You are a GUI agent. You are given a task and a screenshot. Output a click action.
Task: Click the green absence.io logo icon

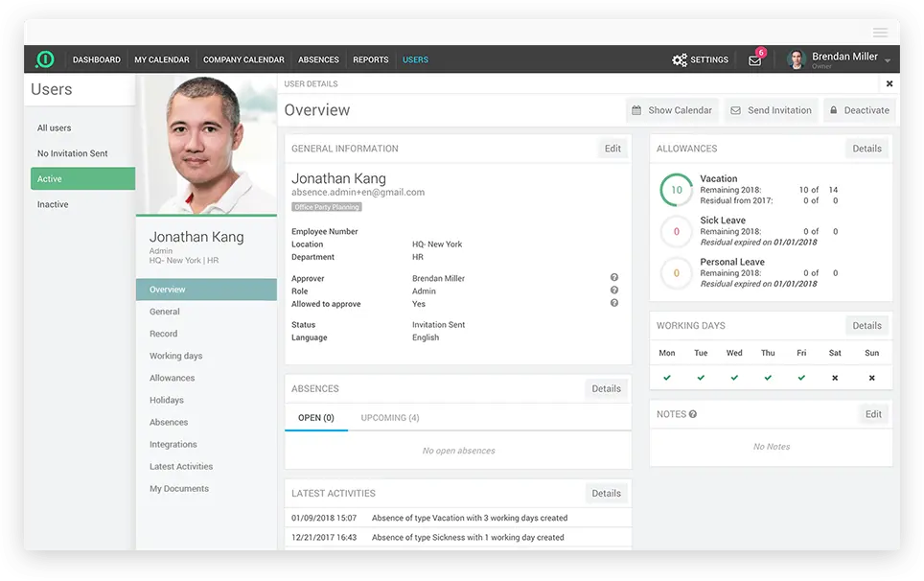(x=45, y=59)
